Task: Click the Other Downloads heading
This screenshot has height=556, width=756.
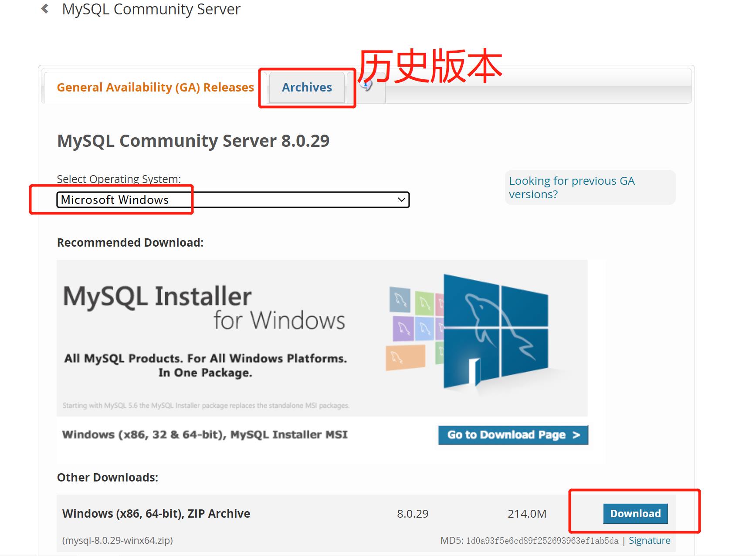Action: [108, 478]
